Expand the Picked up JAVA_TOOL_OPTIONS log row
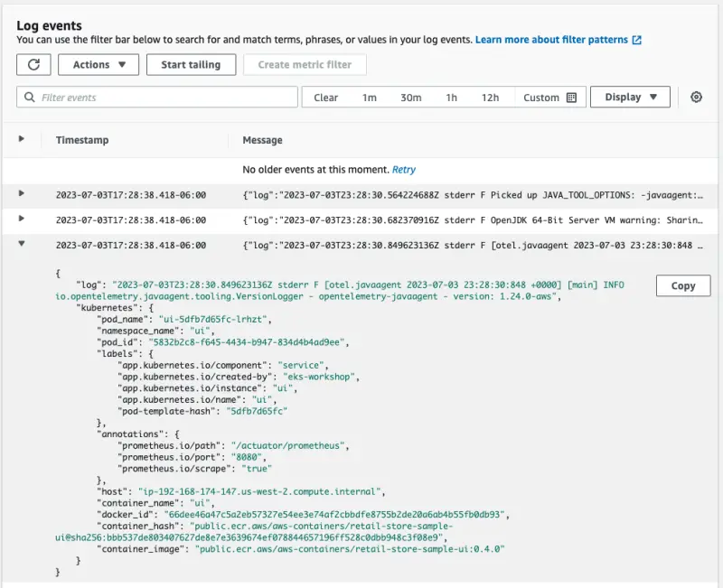The image size is (723, 588). (22, 193)
